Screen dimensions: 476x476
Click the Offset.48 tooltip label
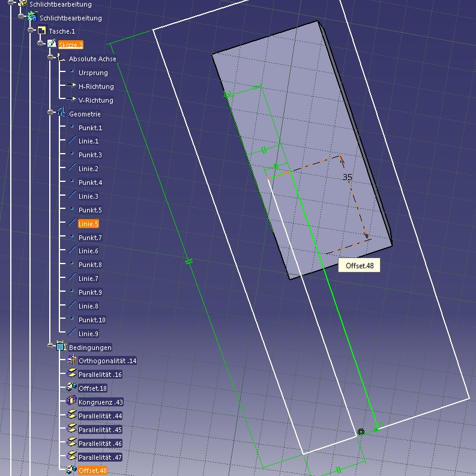[360, 266]
